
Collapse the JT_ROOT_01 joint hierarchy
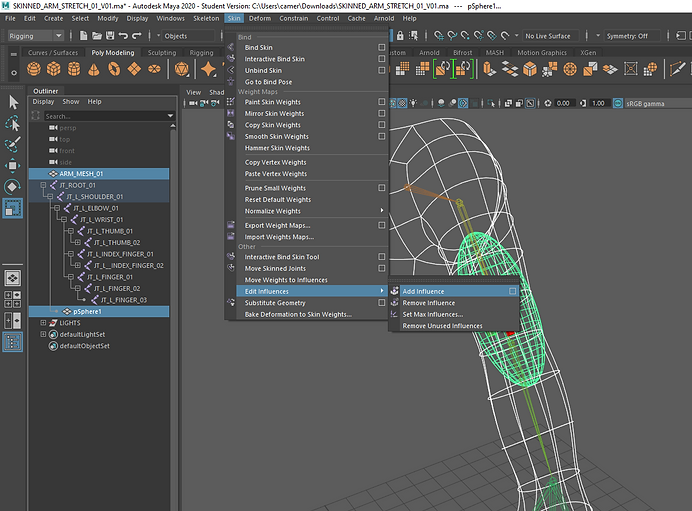click(x=43, y=185)
